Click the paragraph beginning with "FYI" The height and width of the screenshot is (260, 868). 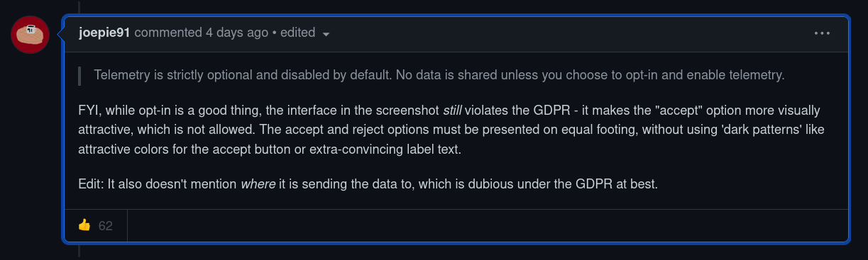451,130
